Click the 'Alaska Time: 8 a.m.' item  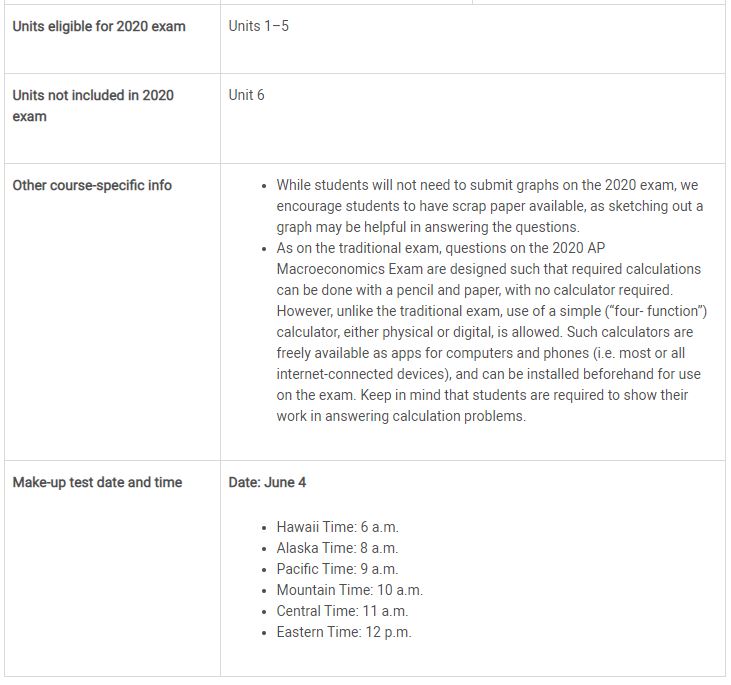pyautogui.click(x=338, y=548)
